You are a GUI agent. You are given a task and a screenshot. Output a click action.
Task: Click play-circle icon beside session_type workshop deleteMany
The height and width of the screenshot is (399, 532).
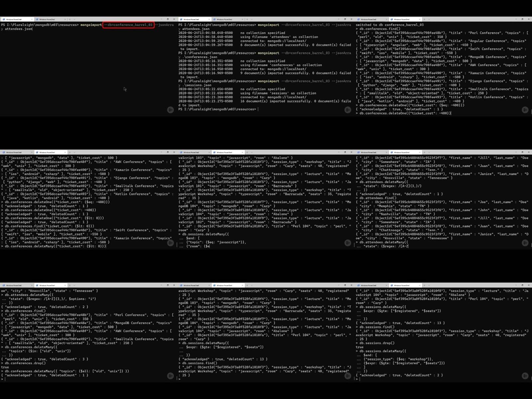[x=525, y=376]
